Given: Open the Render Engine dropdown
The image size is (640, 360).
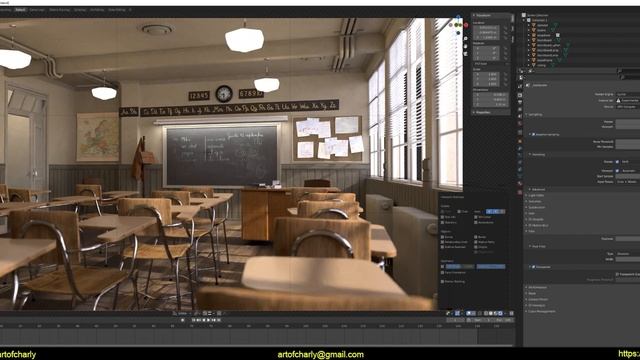Looking at the screenshot, I should pos(628,94).
